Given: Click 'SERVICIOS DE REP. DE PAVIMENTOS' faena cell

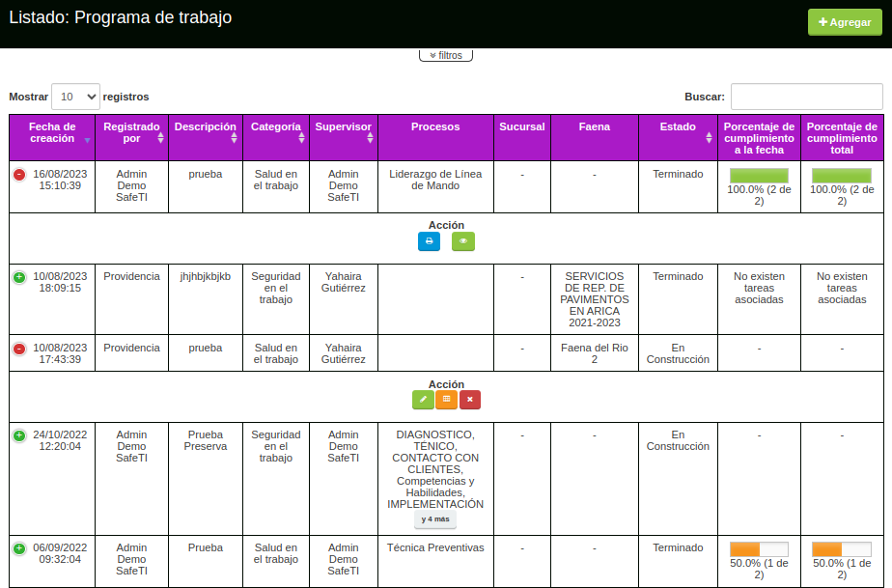Looking at the screenshot, I should pyautogui.click(x=595, y=299).
